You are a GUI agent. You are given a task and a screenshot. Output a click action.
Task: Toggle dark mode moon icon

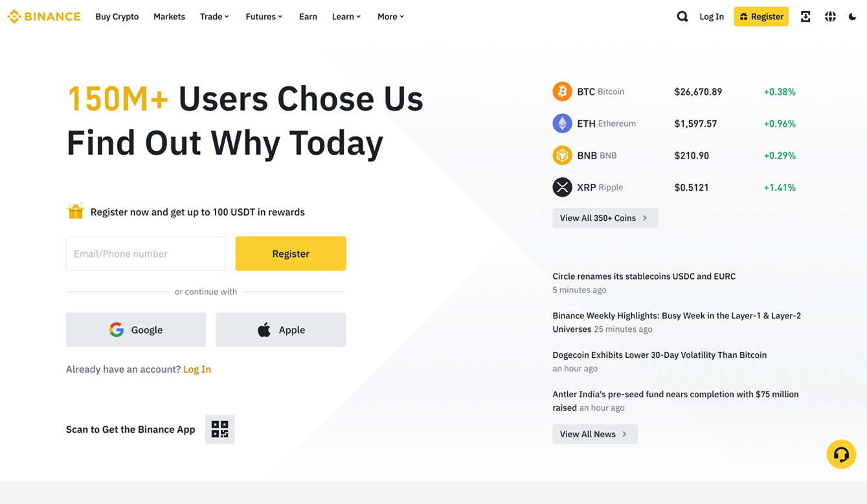[852, 17]
